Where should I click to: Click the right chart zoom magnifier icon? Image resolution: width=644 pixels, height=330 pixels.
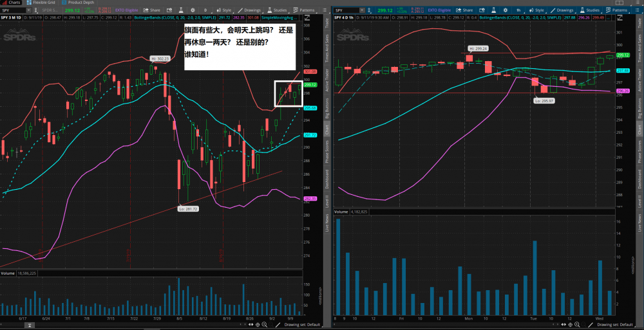click(576, 325)
